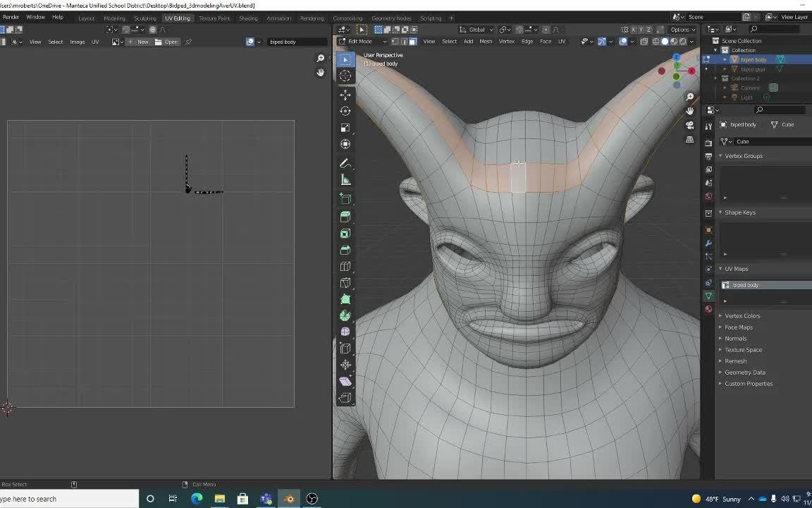The height and width of the screenshot is (508, 812).
Task: Click the Blender icon on the taskbar
Action: [x=289, y=499]
